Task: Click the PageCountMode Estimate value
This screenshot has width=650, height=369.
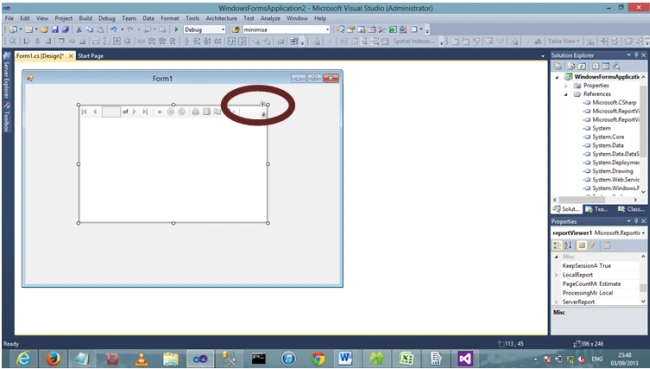Action: [x=610, y=284]
